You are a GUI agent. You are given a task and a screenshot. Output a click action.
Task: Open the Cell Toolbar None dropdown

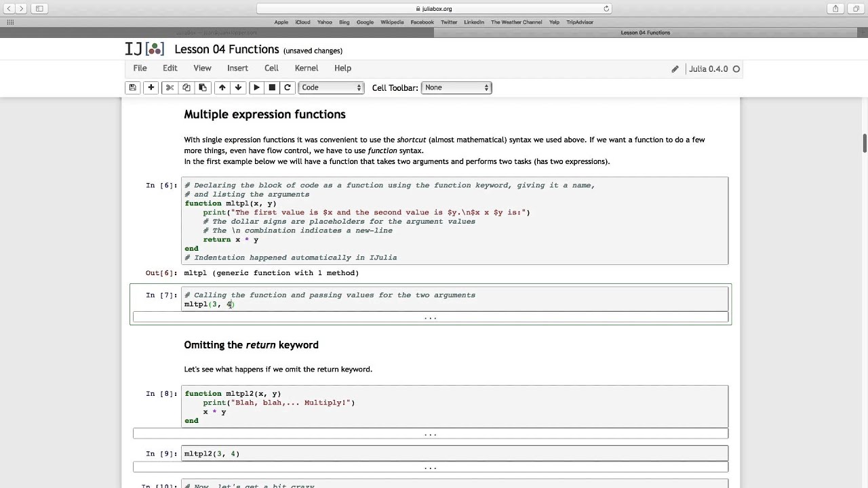coord(456,87)
